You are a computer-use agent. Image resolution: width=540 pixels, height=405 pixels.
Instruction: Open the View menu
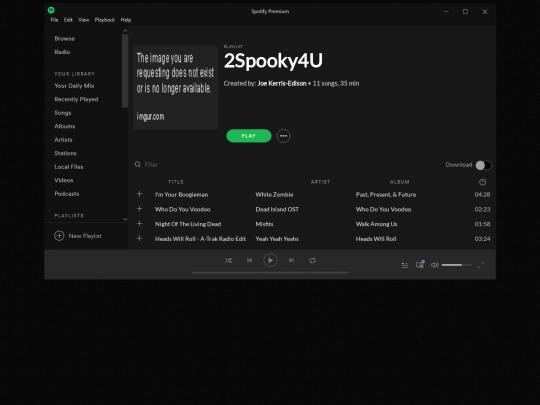coord(83,20)
